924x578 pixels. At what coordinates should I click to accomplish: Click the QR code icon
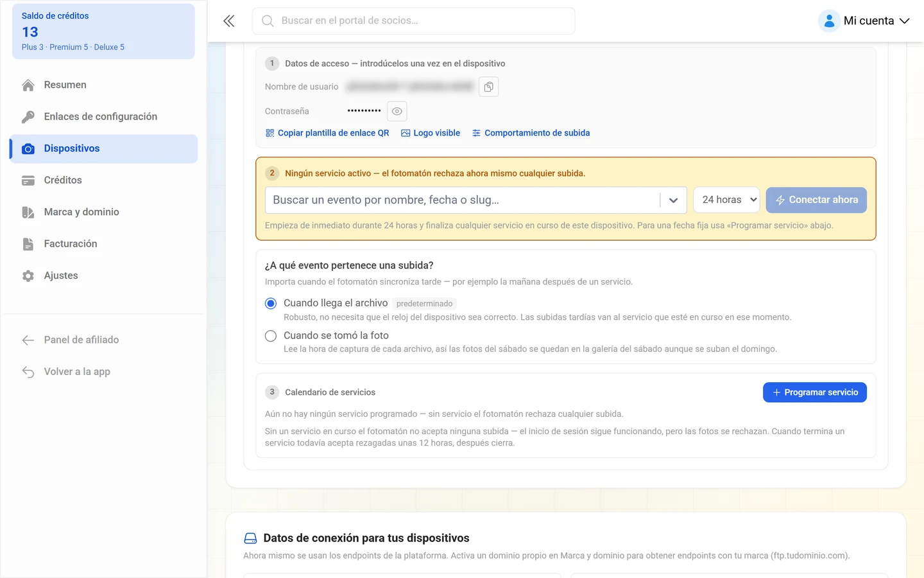269,133
